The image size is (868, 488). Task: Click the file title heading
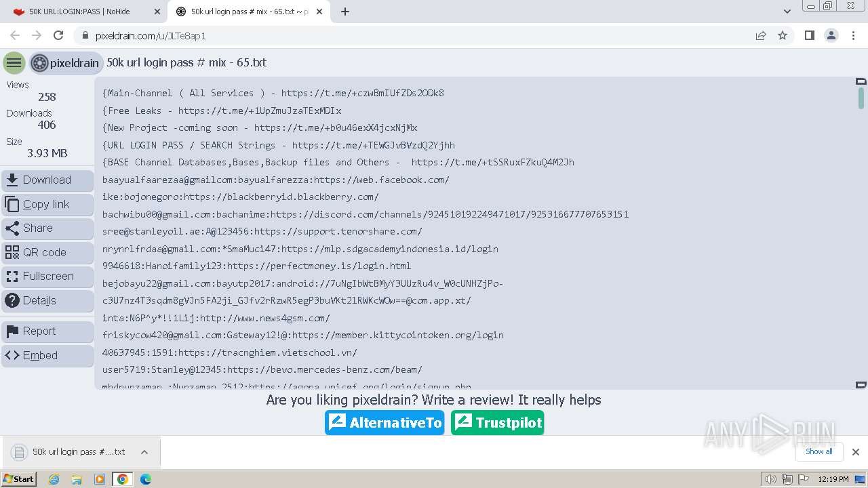pyautogui.click(x=186, y=62)
